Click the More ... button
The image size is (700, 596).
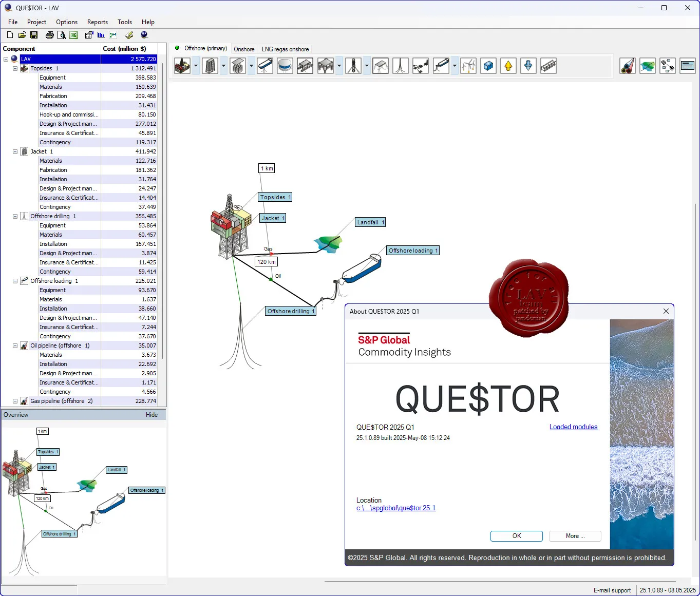(x=575, y=536)
